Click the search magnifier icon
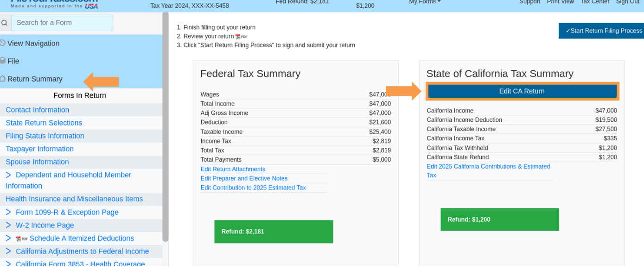 pyautogui.click(x=4, y=23)
